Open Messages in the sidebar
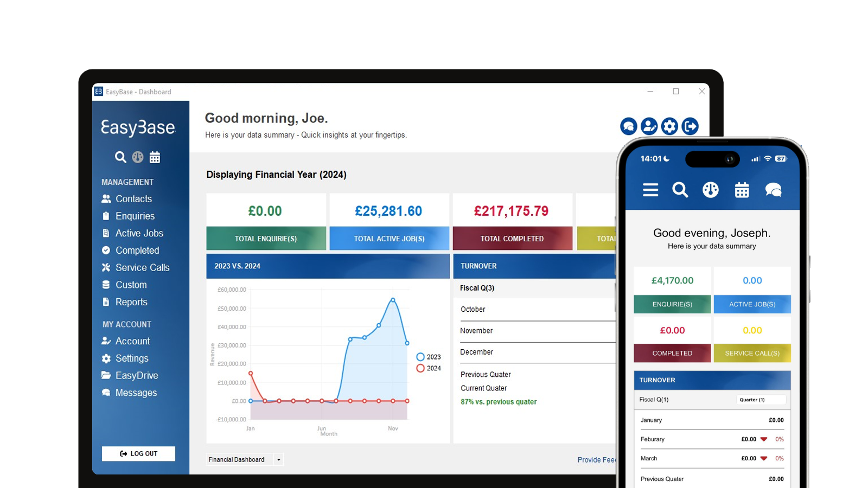Screen dimensions: 868x488 130,393
